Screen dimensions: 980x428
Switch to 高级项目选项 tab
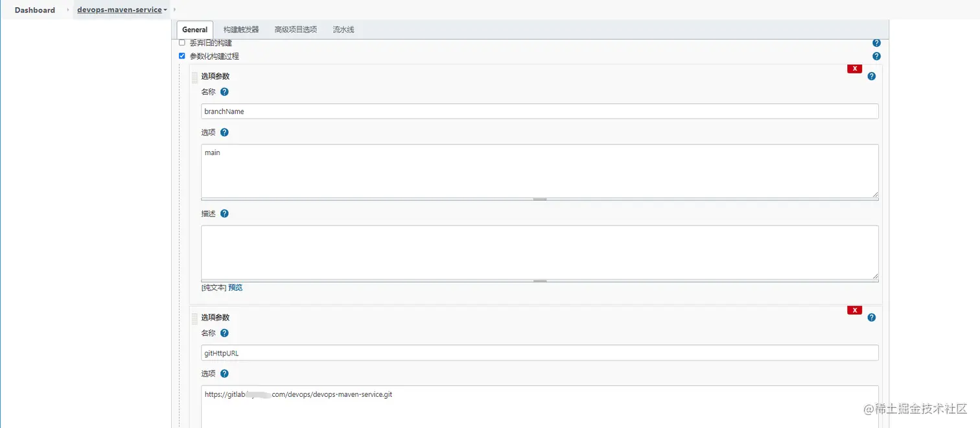pos(296,30)
